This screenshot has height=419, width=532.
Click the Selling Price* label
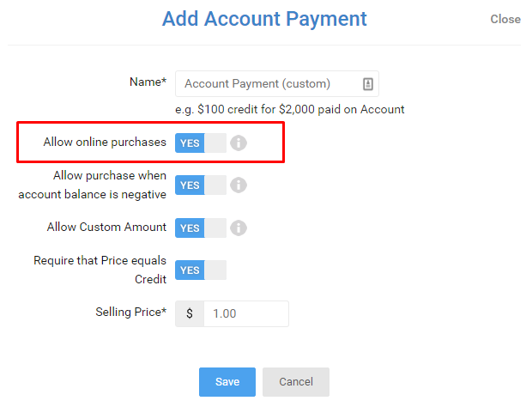coord(131,312)
